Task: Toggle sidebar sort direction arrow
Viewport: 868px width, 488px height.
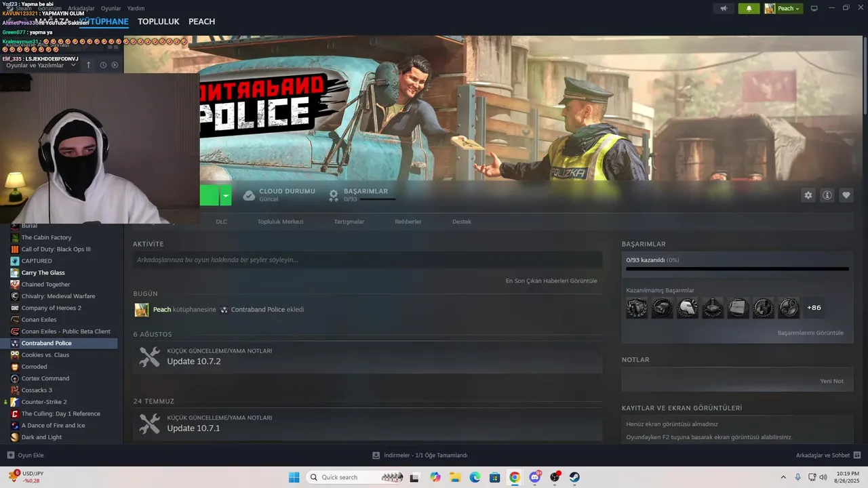Action: click(x=88, y=65)
